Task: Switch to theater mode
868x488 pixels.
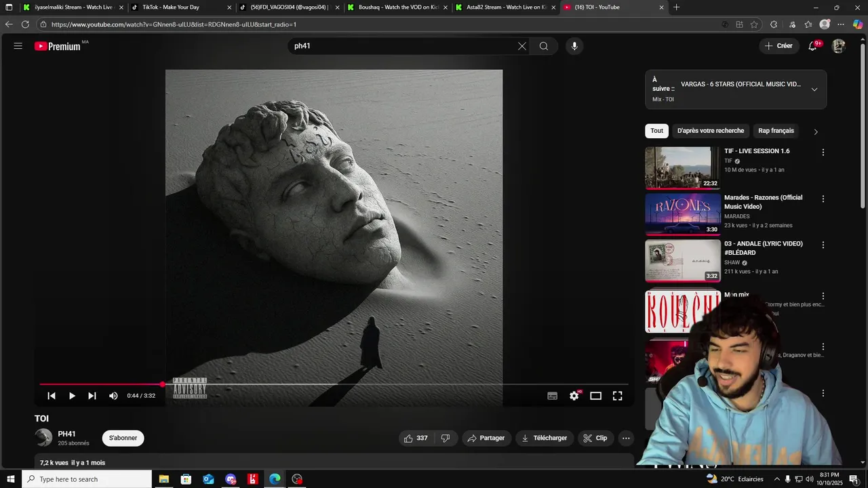Action: (595, 396)
